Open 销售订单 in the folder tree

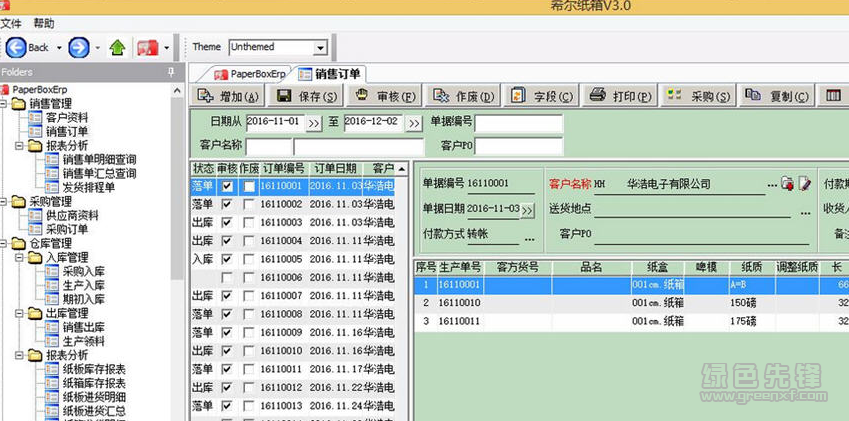(x=67, y=131)
